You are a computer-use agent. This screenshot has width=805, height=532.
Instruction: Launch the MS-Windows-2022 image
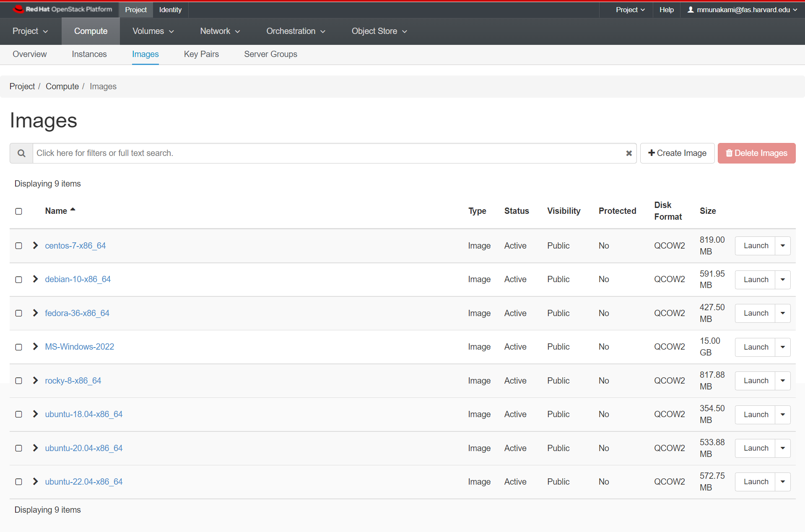coord(756,347)
